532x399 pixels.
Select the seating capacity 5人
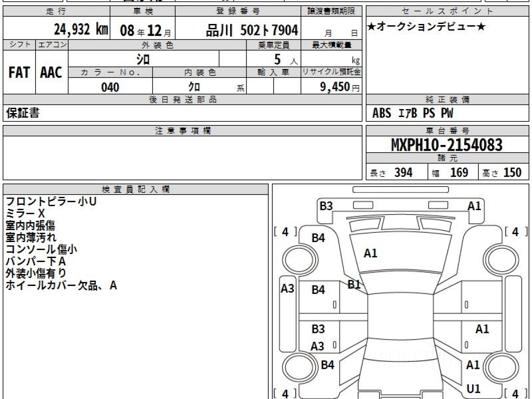[286, 59]
